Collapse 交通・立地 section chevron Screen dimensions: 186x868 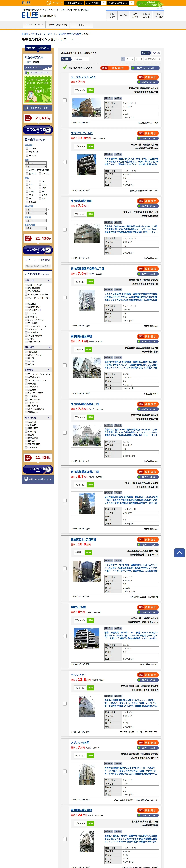click(49, 281)
